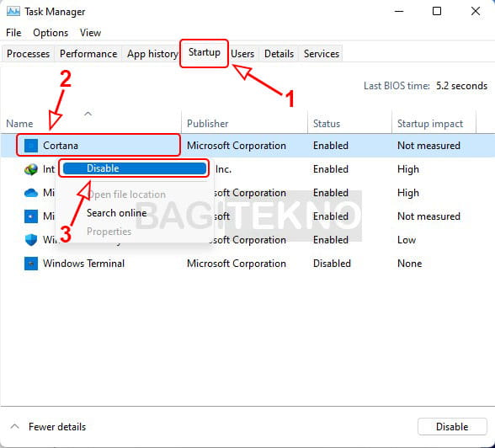Screen dimensions: 495x448
Task: Toggle sort order arrow above Name column
Action: coord(88,114)
